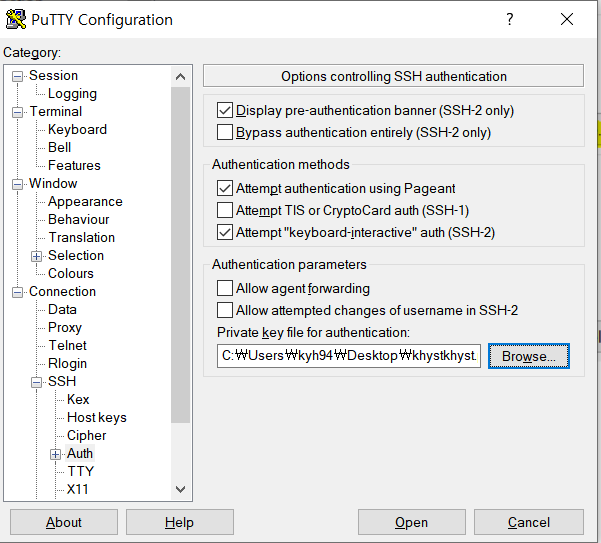This screenshot has width=601, height=543.
Task: Open the Telnet category
Action: pyautogui.click(x=67, y=346)
